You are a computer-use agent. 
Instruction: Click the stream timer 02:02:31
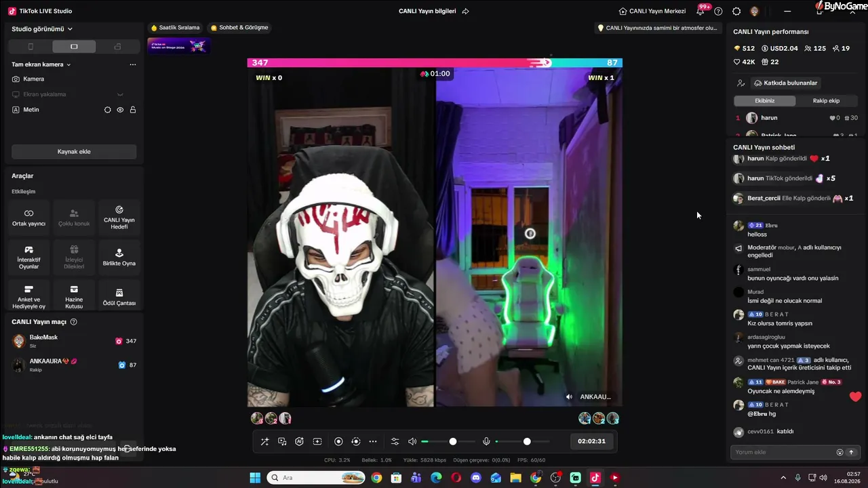point(591,441)
